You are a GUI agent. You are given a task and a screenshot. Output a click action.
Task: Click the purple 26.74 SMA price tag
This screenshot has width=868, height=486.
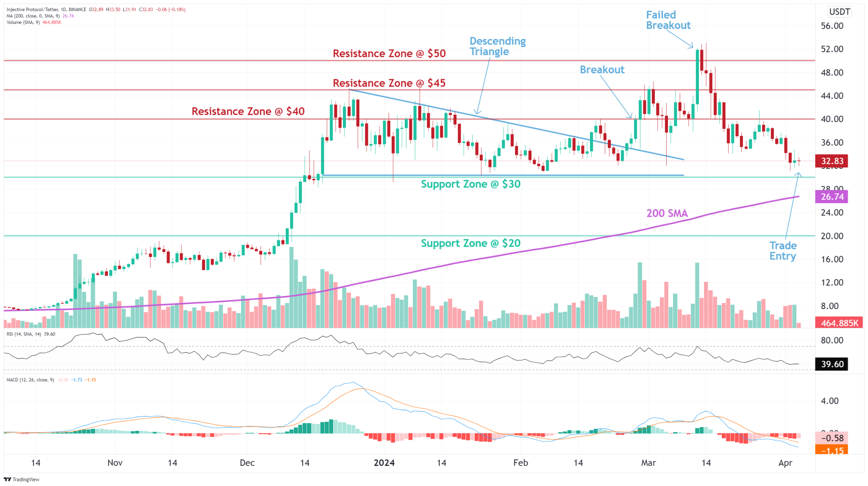coord(832,197)
